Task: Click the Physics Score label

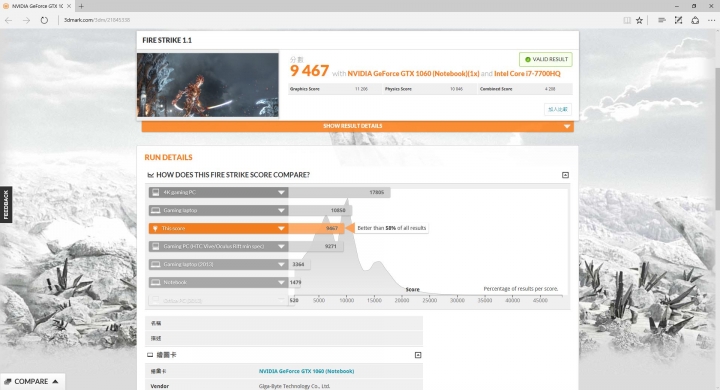Action: click(x=398, y=89)
